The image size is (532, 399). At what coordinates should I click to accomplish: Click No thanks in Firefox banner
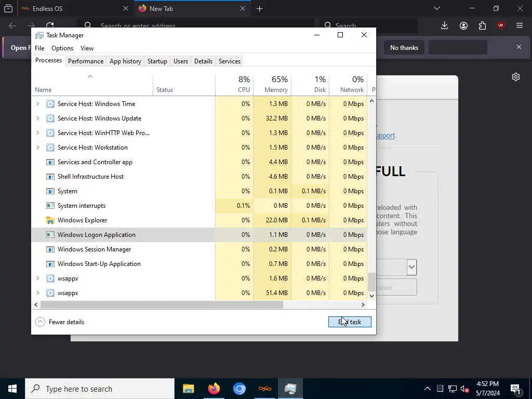pyautogui.click(x=404, y=48)
